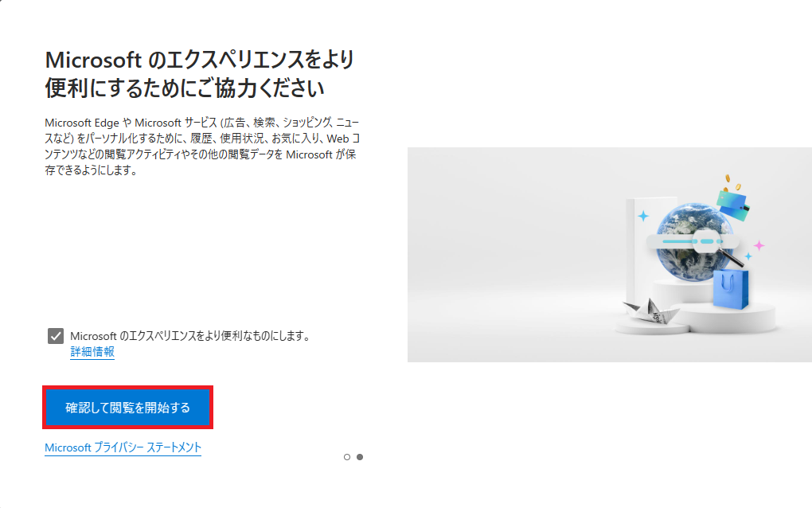Click the search bar pill over globe
This screenshot has width=812, height=508.
click(692, 241)
